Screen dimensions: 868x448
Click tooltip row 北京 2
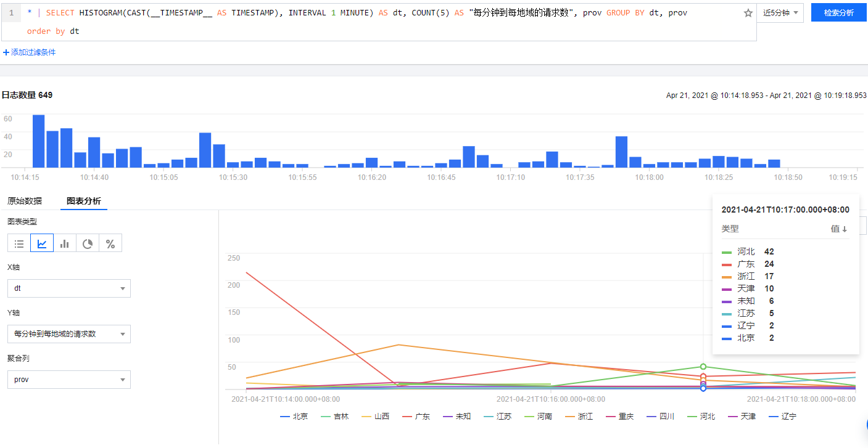(x=785, y=338)
